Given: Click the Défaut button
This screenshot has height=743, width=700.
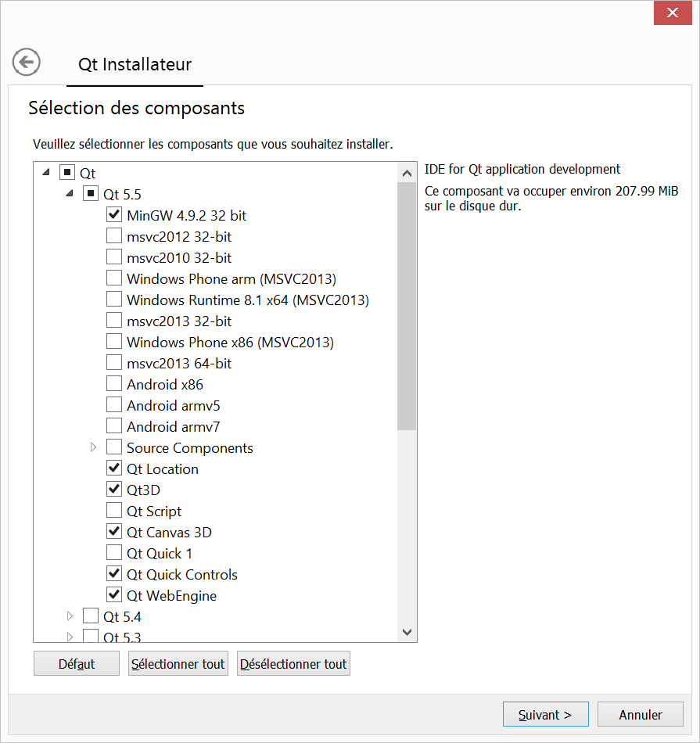Looking at the screenshot, I should 77,663.
